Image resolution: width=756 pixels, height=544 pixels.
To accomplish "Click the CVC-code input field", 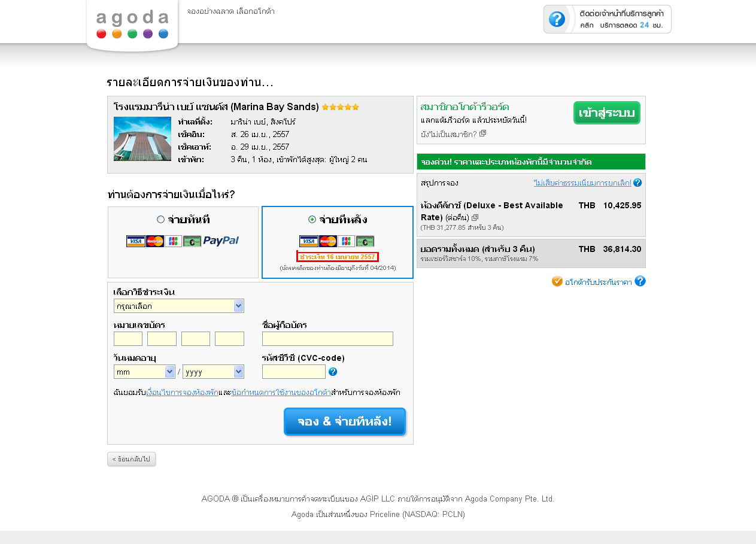I will tap(294, 372).
